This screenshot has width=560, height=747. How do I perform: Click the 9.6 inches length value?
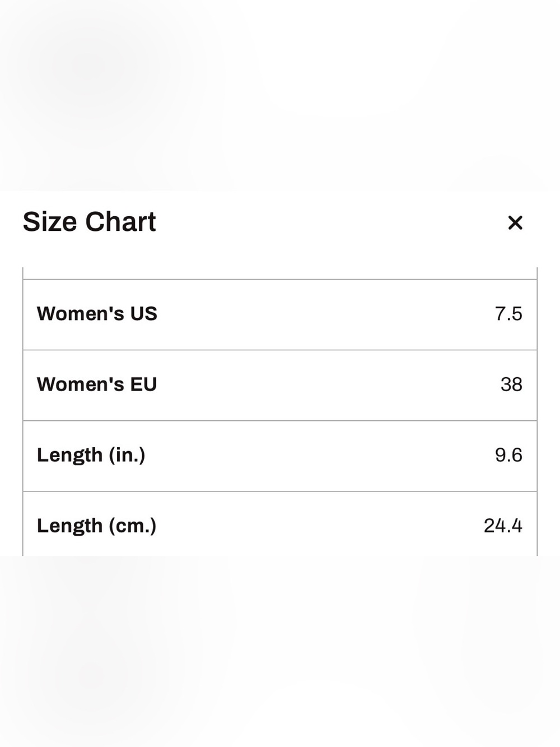pyautogui.click(x=508, y=455)
